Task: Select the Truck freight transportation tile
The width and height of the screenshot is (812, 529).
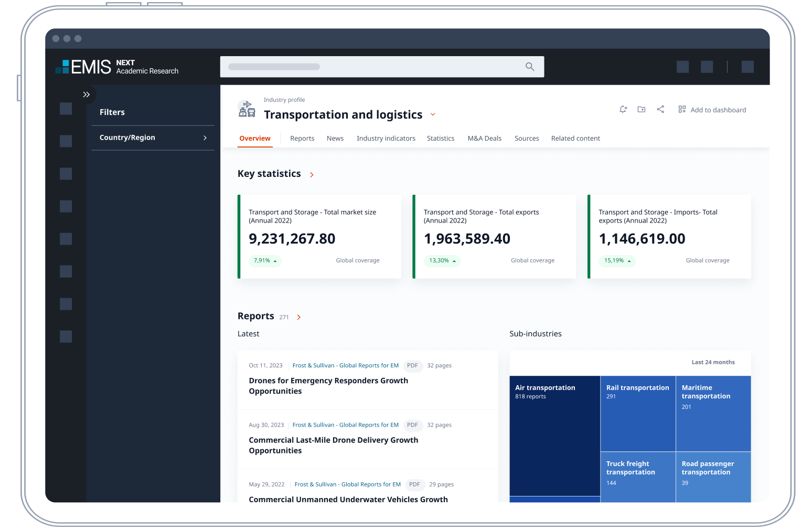Action: 637,475
